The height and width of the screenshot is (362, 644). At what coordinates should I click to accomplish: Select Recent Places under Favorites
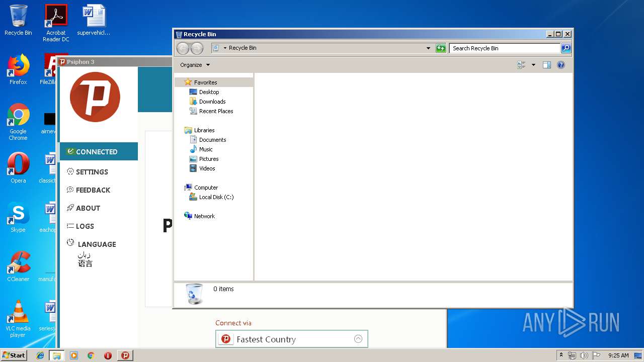point(216,111)
